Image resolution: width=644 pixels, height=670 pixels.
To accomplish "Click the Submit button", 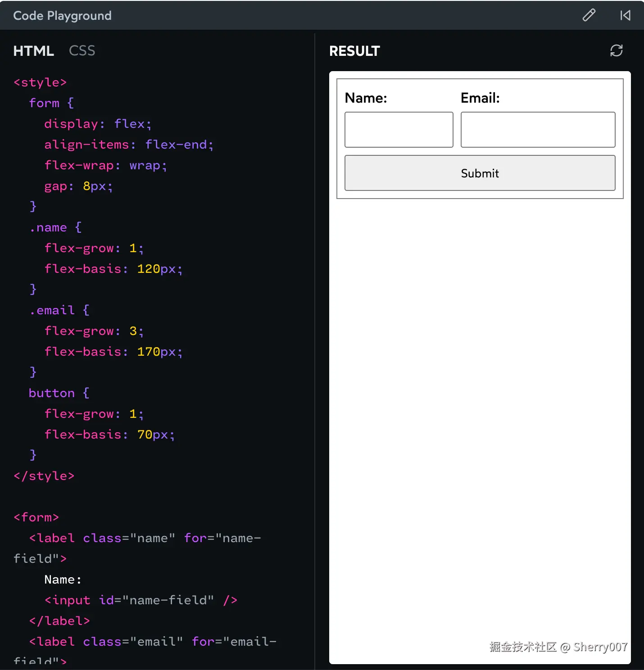I will click(x=480, y=173).
